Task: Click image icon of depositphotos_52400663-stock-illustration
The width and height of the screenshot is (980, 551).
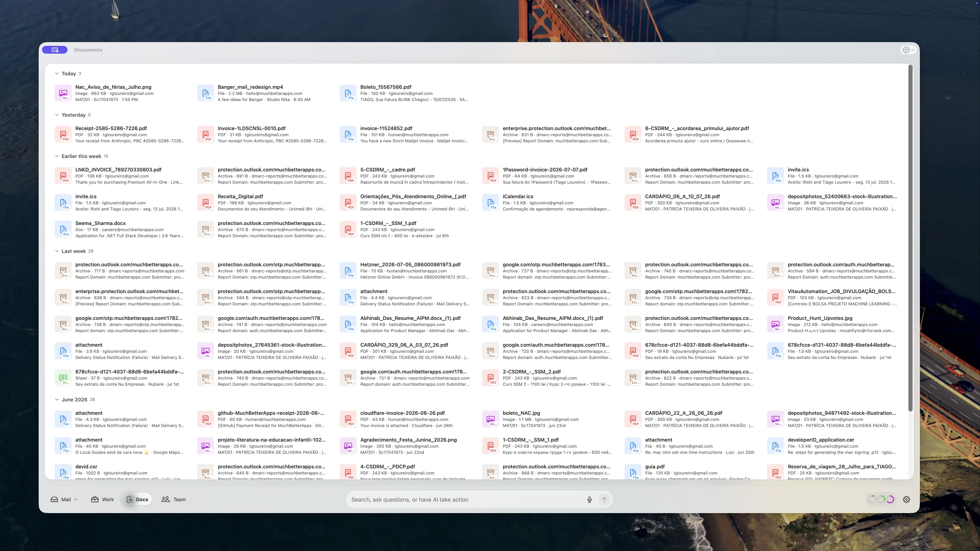Action: pos(775,202)
